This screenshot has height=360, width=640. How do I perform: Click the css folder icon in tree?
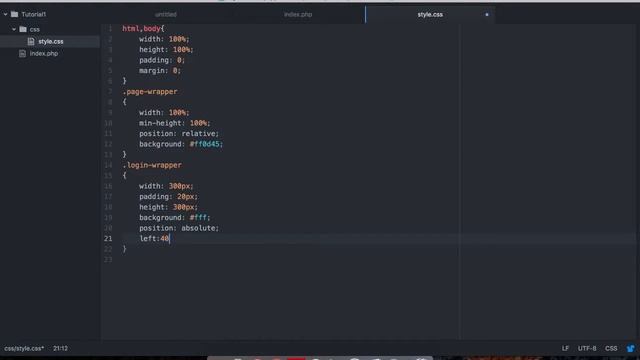tap(23, 29)
